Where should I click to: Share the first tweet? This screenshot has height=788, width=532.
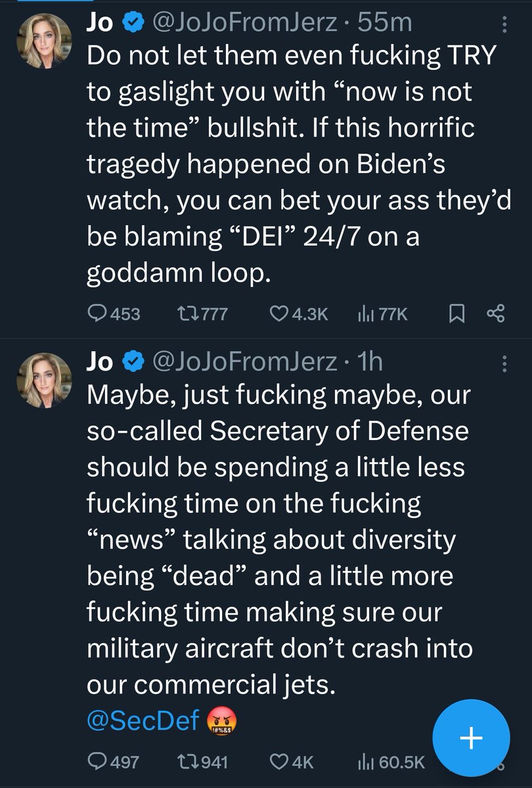pos(496,314)
